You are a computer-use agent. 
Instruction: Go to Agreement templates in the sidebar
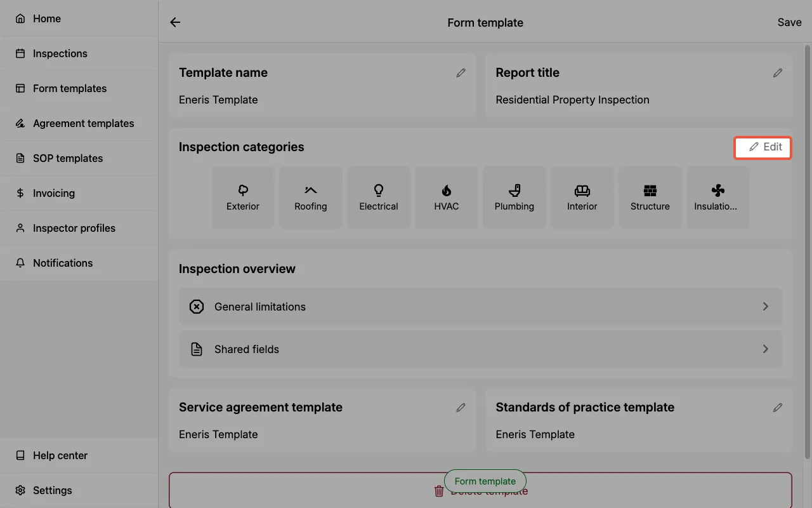pyautogui.click(x=83, y=123)
